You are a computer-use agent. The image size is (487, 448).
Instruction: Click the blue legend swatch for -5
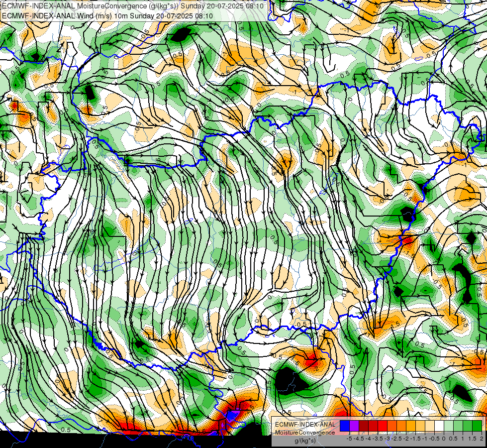[x=345, y=426]
